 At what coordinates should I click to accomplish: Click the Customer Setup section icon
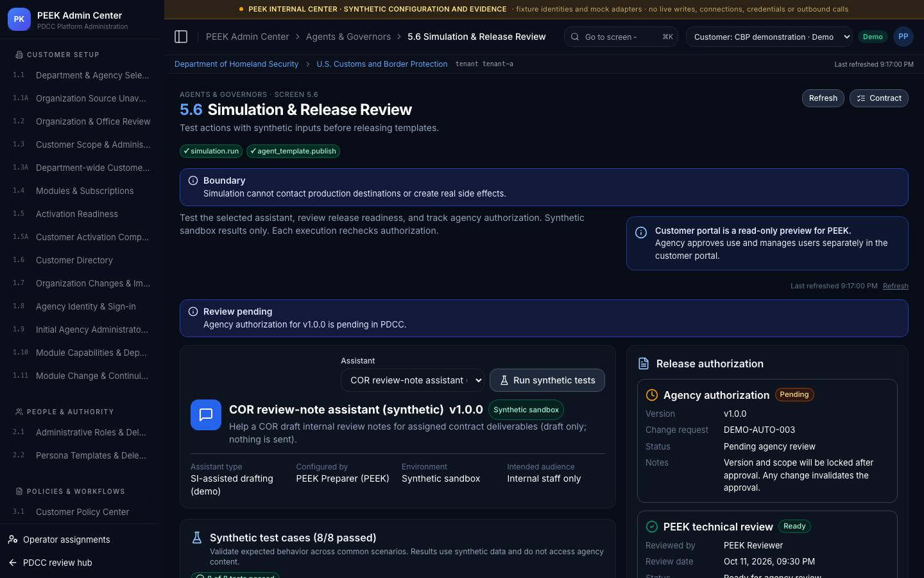(19, 55)
